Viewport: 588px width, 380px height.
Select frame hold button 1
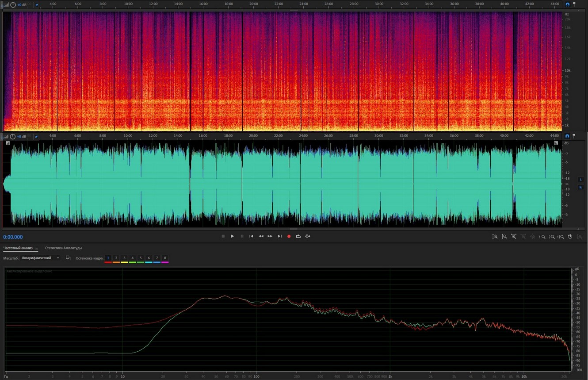pos(108,258)
